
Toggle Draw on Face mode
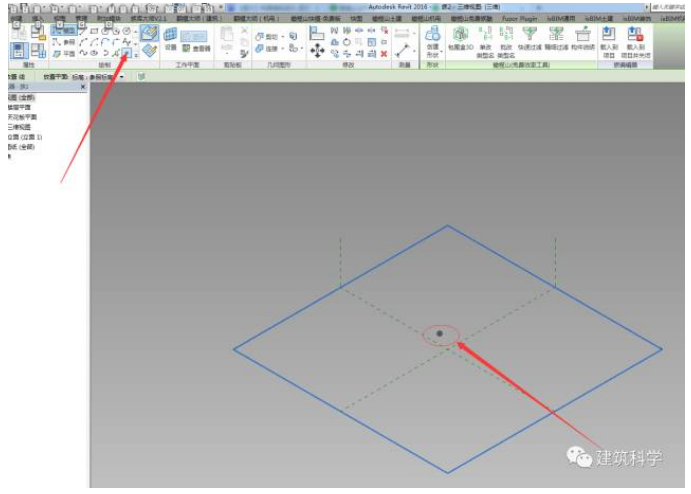pos(150,33)
